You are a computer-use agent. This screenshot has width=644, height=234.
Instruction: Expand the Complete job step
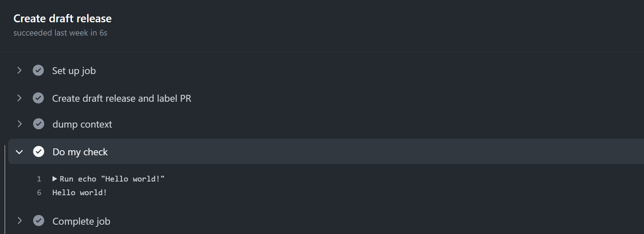coord(19,221)
